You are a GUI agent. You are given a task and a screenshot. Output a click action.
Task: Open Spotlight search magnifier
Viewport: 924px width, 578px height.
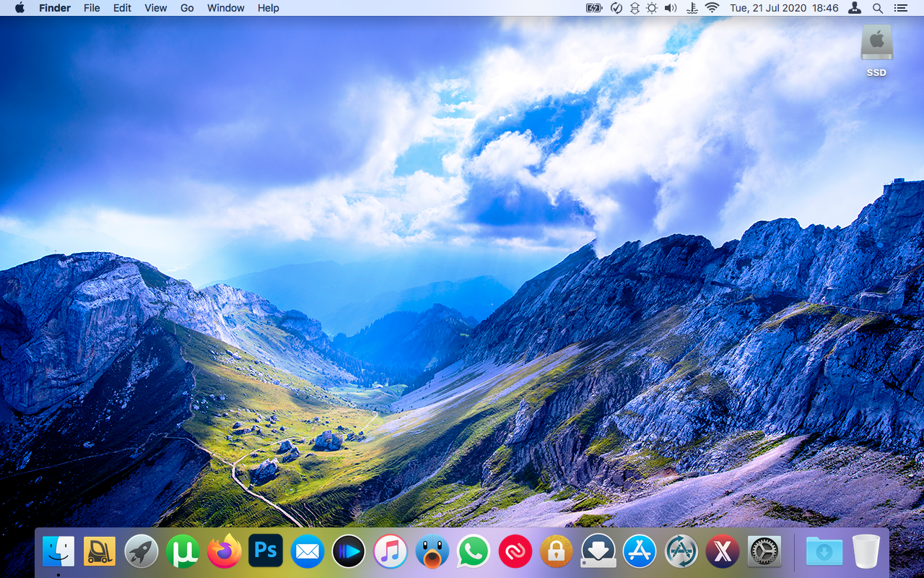(x=878, y=8)
